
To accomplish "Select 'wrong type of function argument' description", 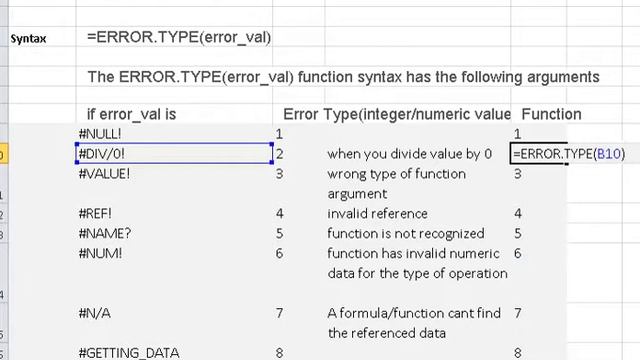I will click(396, 184).
